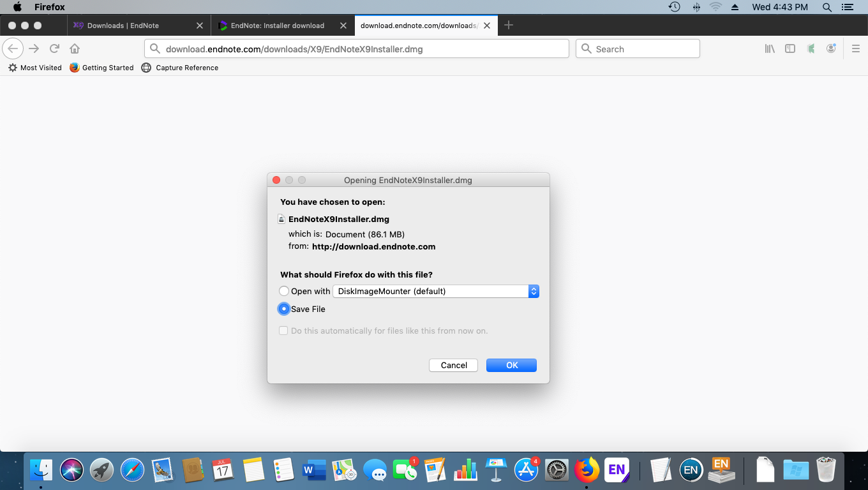Open the Apple menu

pyautogui.click(x=17, y=7)
